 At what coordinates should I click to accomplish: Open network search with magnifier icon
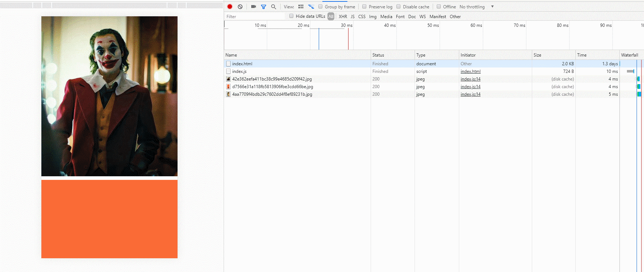[273, 7]
